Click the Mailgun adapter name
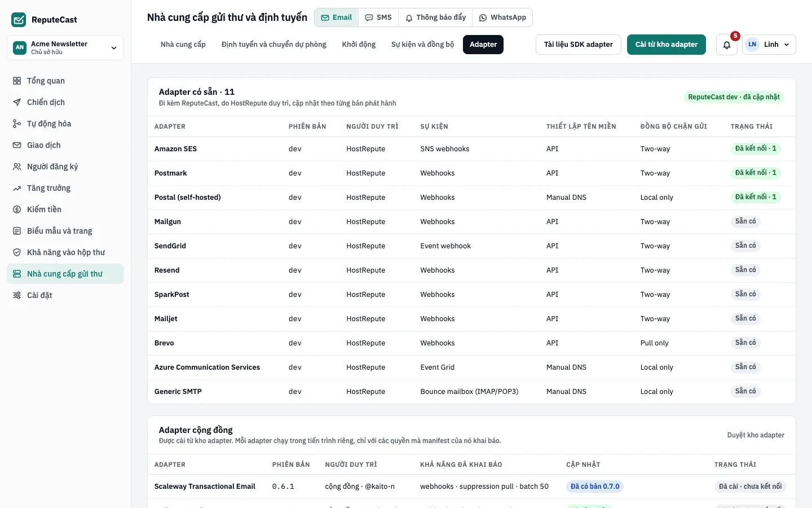812x508 pixels. click(167, 222)
